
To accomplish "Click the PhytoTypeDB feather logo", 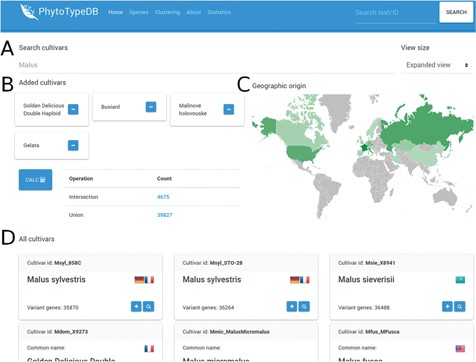I will (x=28, y=12).
